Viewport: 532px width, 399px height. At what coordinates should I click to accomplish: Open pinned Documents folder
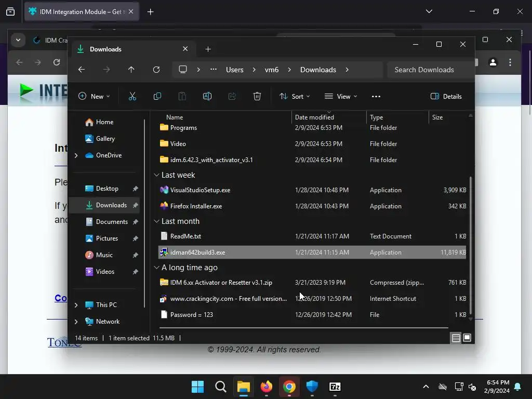[112, 222]
